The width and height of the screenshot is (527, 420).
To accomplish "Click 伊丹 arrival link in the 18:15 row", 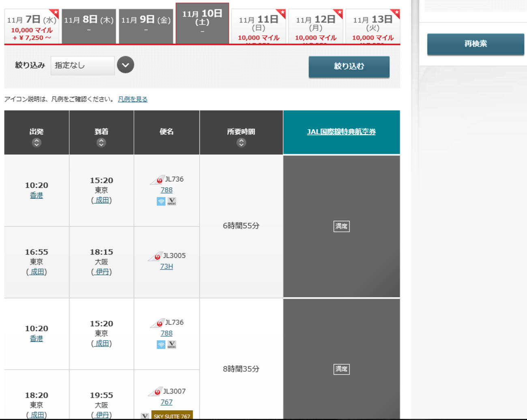I will (x=101, y=272).
